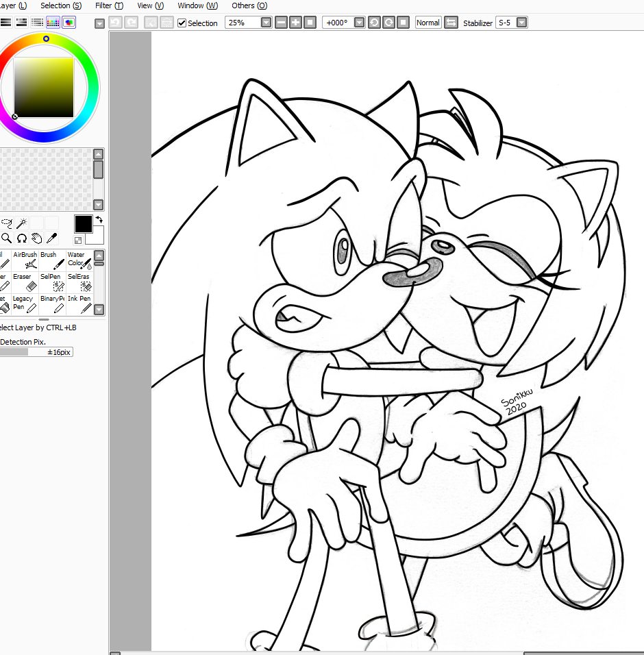The height and width of the screenshot is (655, 644).
Task: Click the Normal view mode button
Action: pos(428,23)
